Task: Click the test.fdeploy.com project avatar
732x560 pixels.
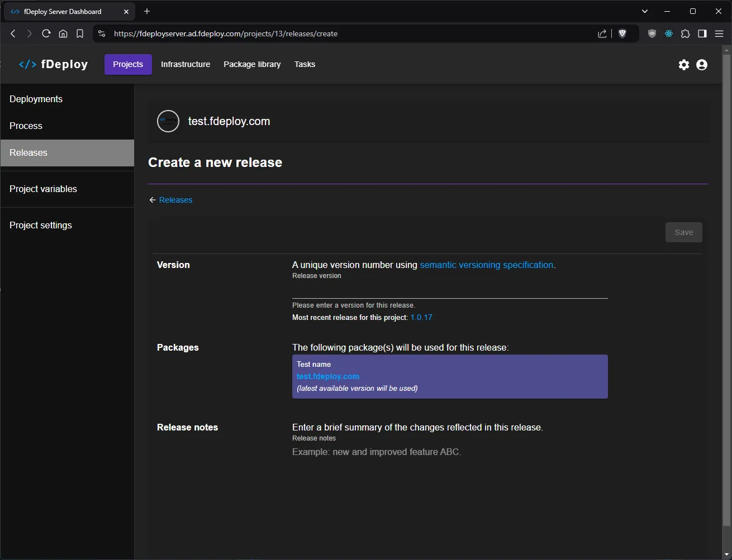Action: click(168, 121)
